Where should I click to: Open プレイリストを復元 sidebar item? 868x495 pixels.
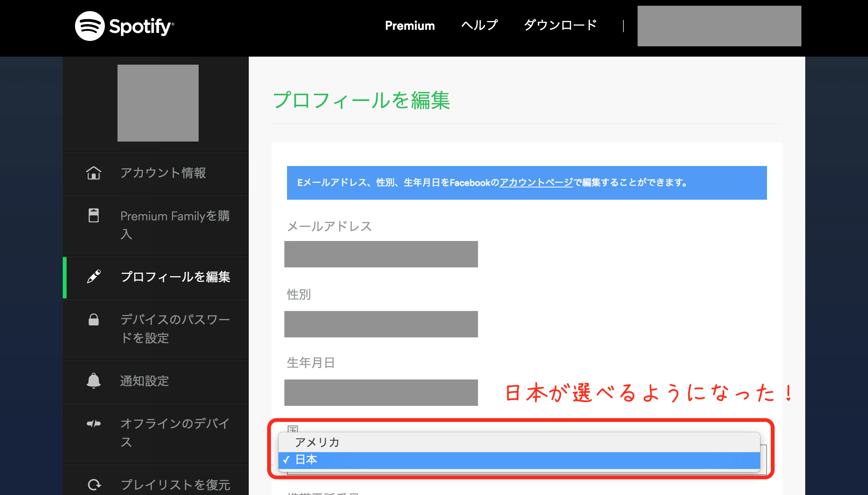pos(156,480)
